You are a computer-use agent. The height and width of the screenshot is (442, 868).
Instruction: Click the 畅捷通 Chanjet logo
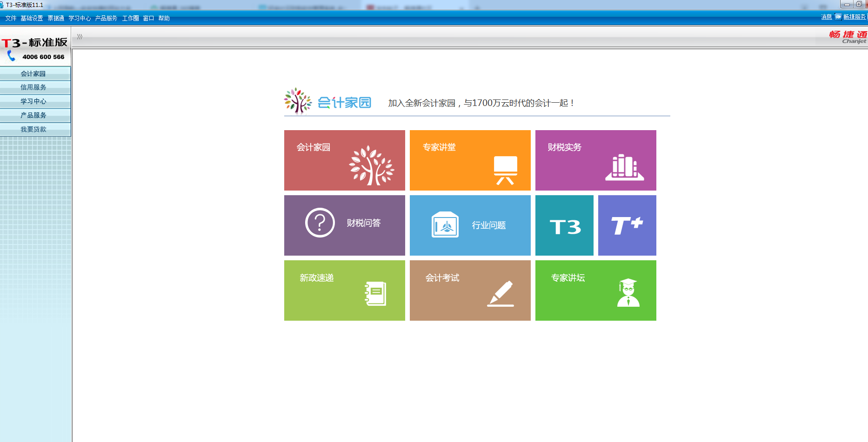(848, 37)
